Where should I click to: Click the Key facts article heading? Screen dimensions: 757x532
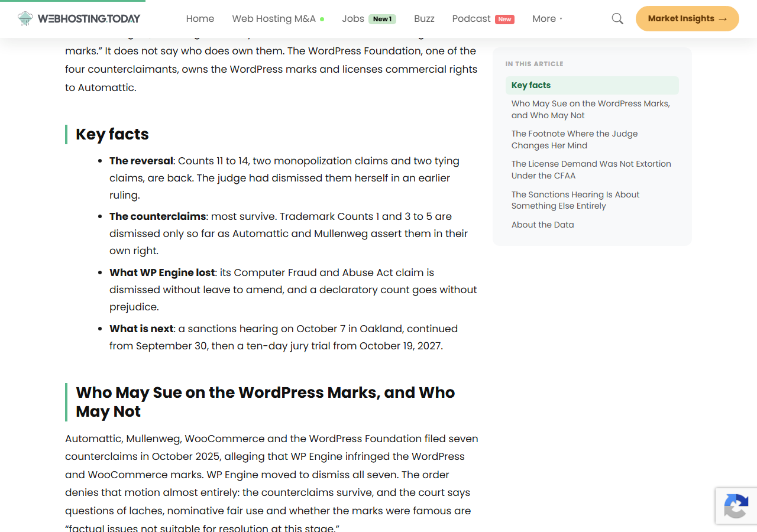(x=112, y=134)
